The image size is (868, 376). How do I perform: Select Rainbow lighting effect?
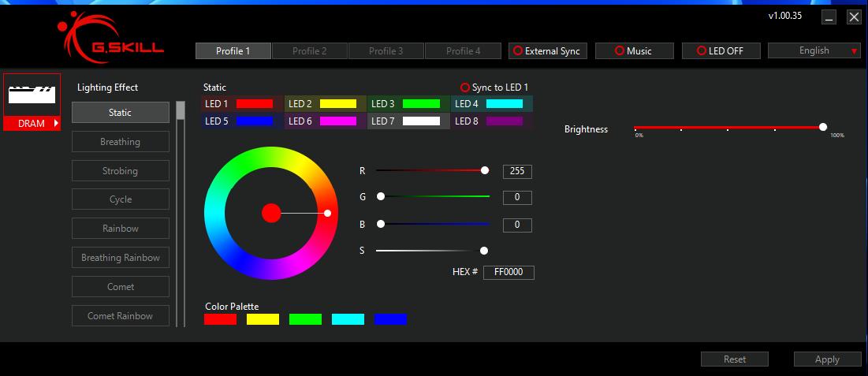120,228
